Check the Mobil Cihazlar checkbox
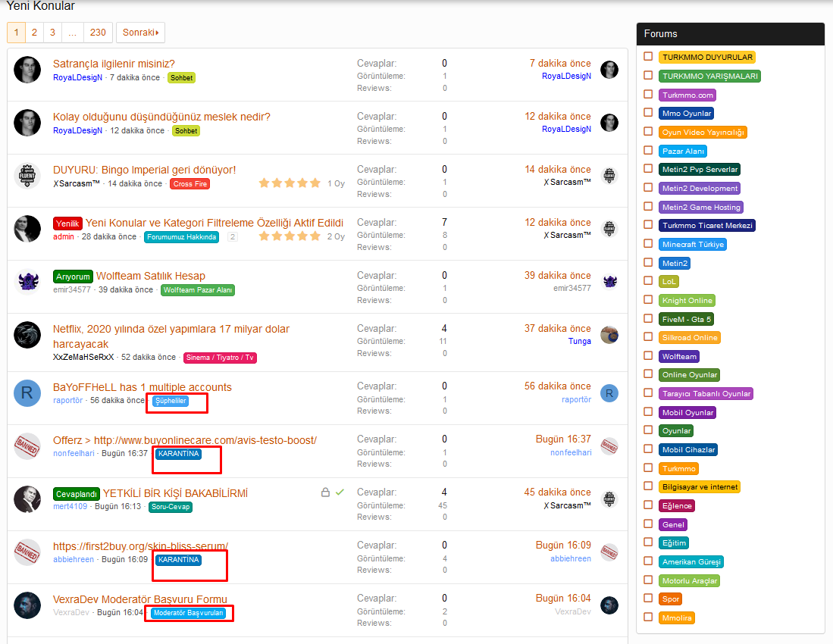The width and height of the screenshot is (833, 644). (x=648, y=449)
